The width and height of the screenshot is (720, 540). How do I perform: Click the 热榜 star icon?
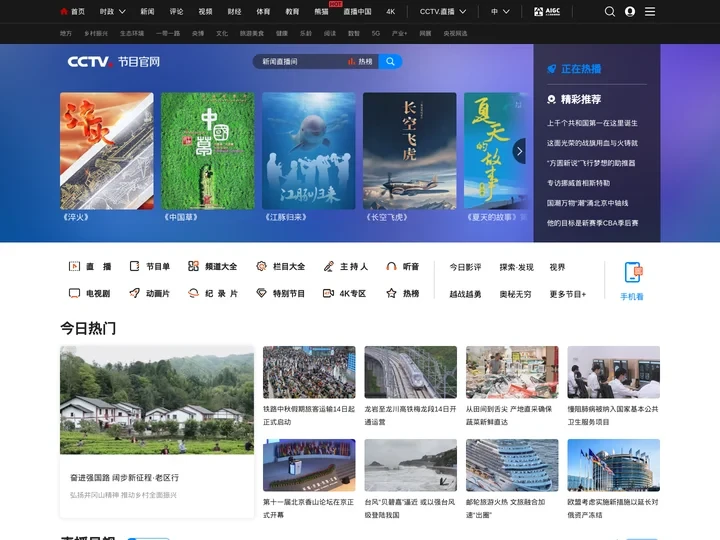pyautogui.click(x=391, y=293)
